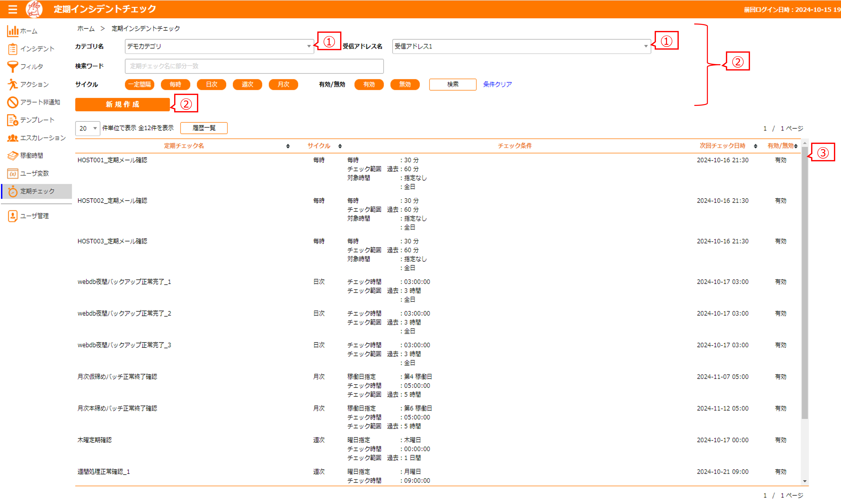Screen dimensions: 841x504
Task: Toggle the 有効 status filter
Action: pyautogui.click(x=369, y=85)
